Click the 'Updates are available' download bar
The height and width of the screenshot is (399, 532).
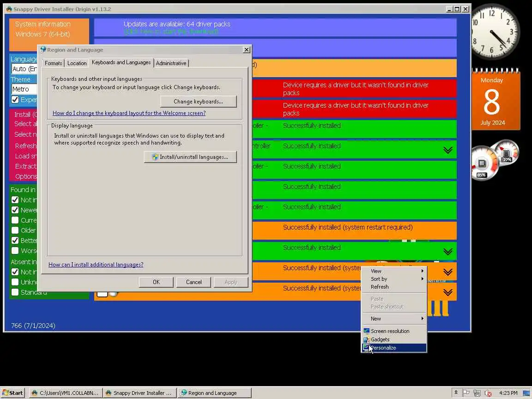pos(275,28)
